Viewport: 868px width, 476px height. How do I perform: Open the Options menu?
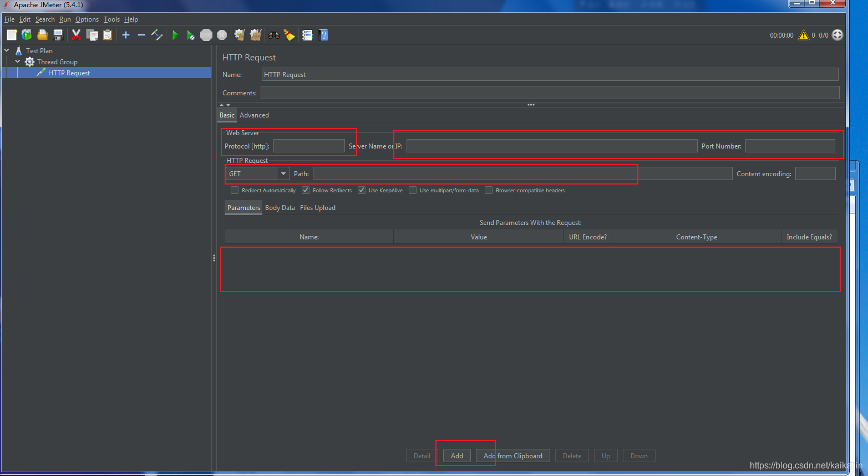87,19
